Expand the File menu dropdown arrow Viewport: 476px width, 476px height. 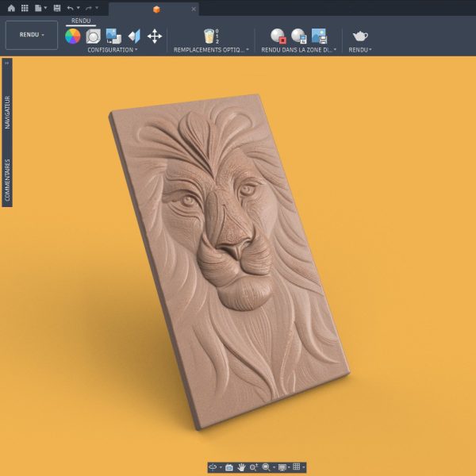45,8
